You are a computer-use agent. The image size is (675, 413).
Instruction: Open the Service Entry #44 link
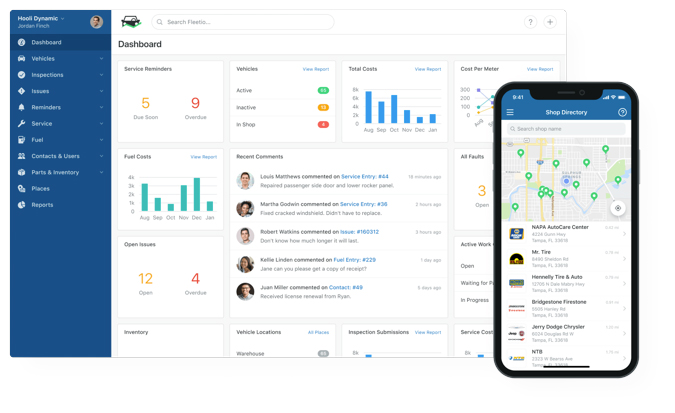365,177
